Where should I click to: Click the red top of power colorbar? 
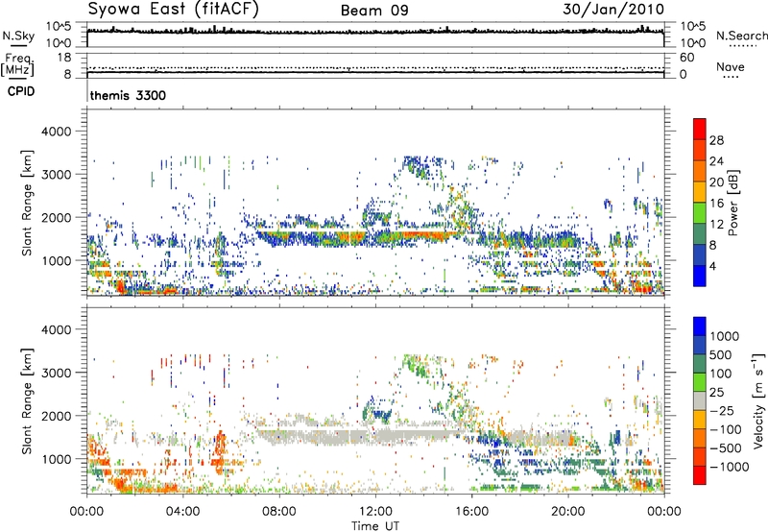coord(700,129)
